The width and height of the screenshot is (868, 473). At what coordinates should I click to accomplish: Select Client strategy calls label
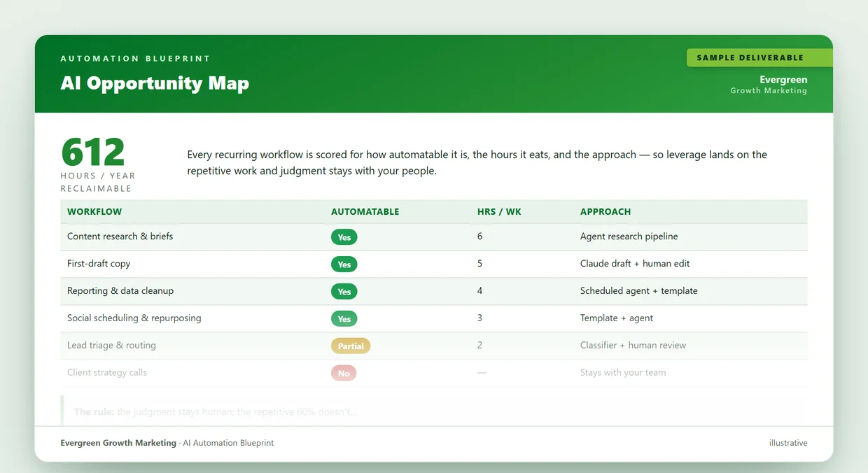[107, 373]
